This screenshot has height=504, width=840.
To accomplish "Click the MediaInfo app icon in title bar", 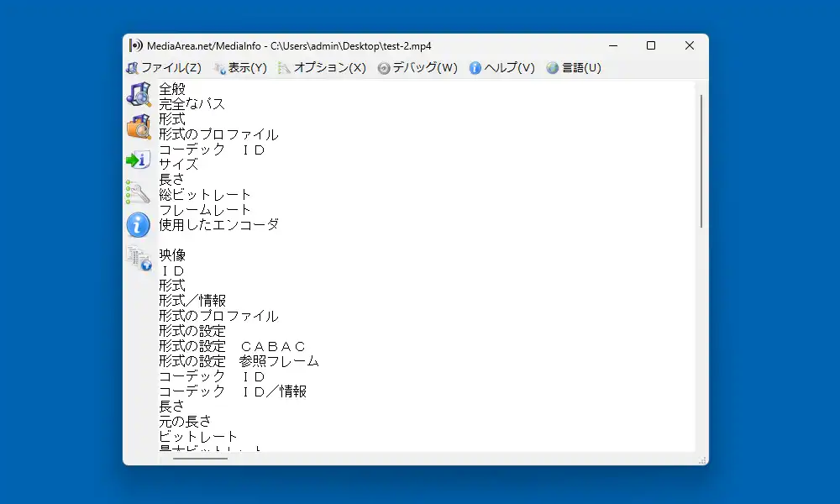I will tap(135, 45).
